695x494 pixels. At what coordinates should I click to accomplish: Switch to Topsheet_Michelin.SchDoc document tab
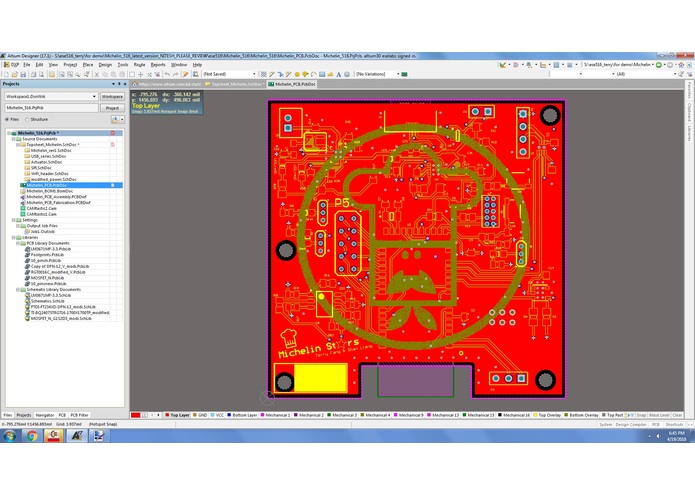click(x=234, y=84)
